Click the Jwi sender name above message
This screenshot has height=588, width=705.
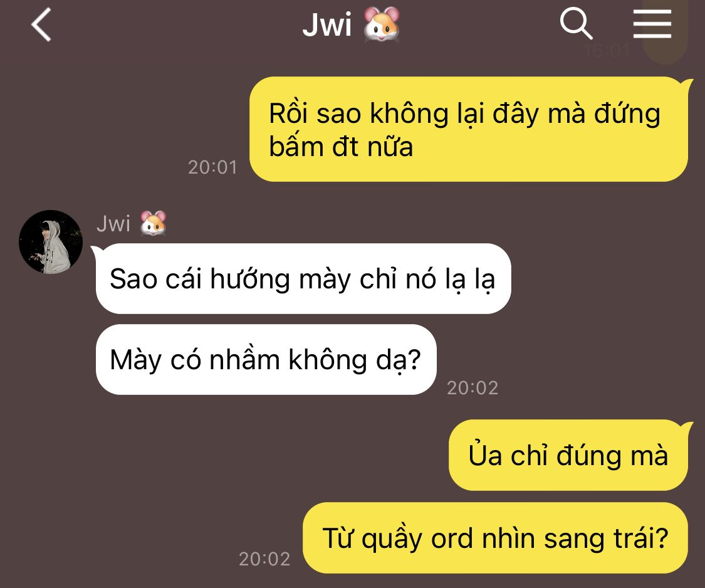click(x=113, y=224)
